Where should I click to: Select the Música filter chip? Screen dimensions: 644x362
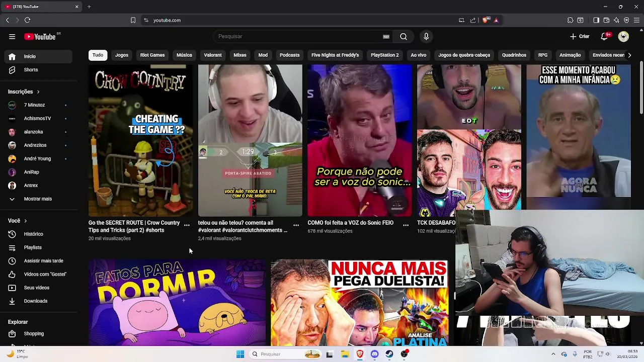pyautogui.click(x=184, y=55)
